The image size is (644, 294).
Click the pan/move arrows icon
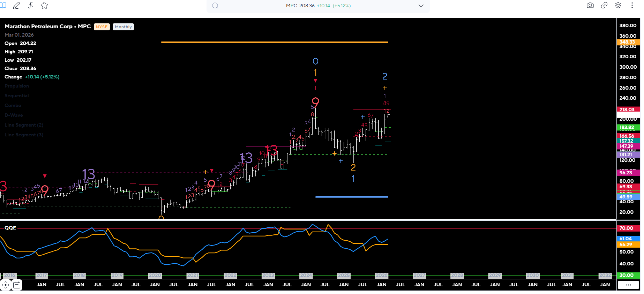[x=6, y=285]
